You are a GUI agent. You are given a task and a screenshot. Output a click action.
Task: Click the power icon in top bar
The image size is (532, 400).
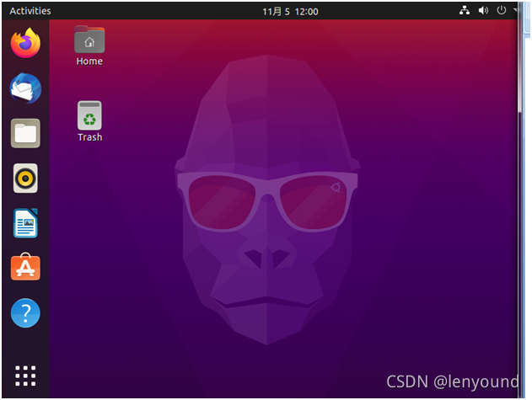pos(501,10)
